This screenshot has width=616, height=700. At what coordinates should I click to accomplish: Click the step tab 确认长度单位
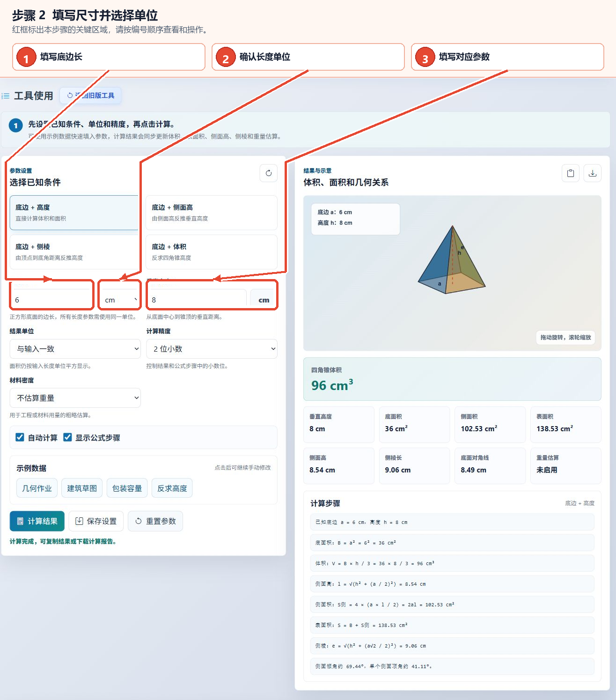pos(308,57)
